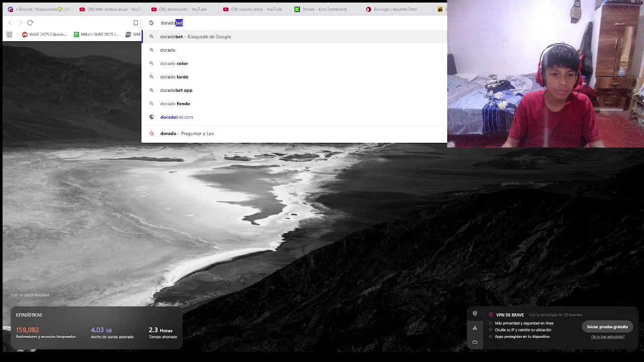Click the globe icon beside doradobet.com
Screen dimensions: 644x362
click(151, 117)
